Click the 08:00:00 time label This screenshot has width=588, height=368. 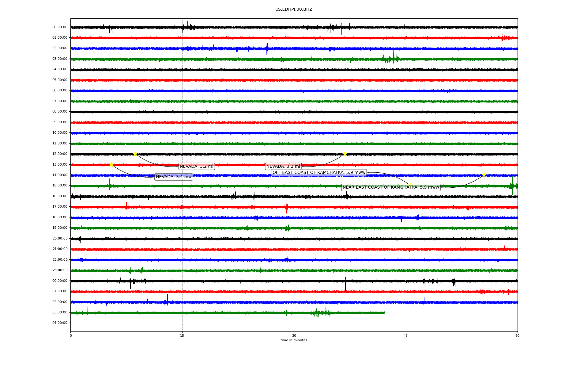[x=60, y=111]
